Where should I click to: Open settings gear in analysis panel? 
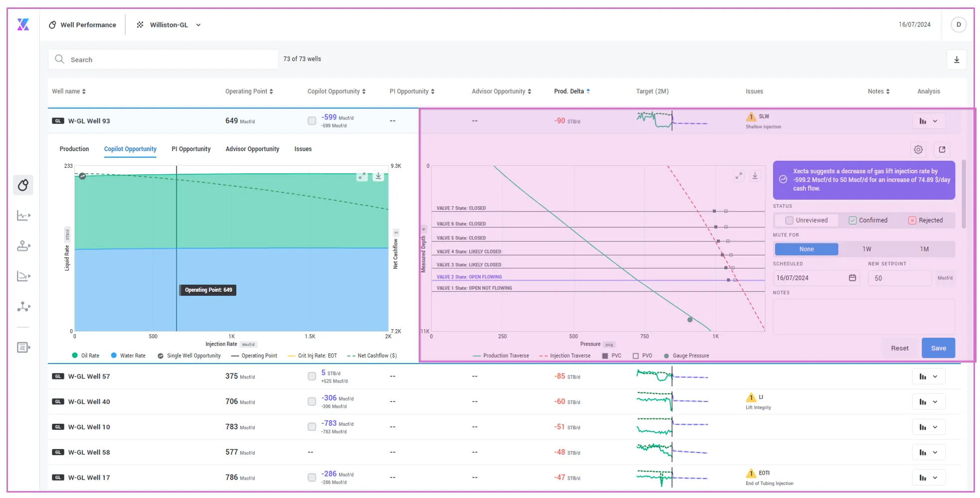click(x=918, y=149)
